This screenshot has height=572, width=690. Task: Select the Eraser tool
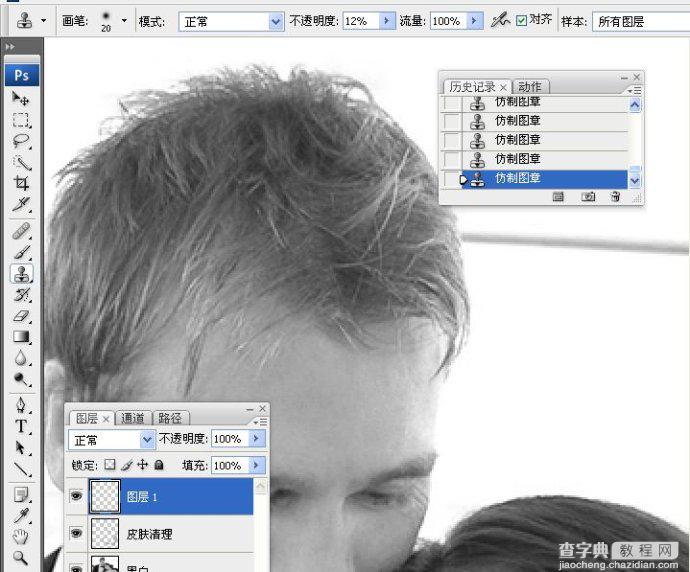point(21,316)
